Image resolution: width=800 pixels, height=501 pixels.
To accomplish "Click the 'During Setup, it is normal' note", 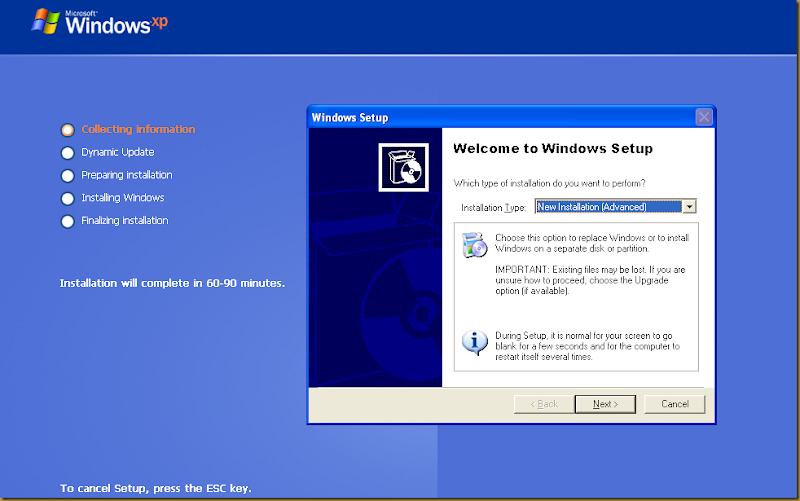I will point(587,346).
